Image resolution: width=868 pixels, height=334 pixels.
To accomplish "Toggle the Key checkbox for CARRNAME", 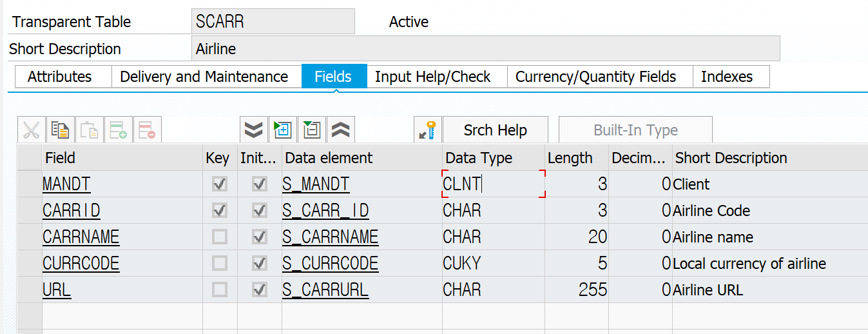I will tap(220, 237).
